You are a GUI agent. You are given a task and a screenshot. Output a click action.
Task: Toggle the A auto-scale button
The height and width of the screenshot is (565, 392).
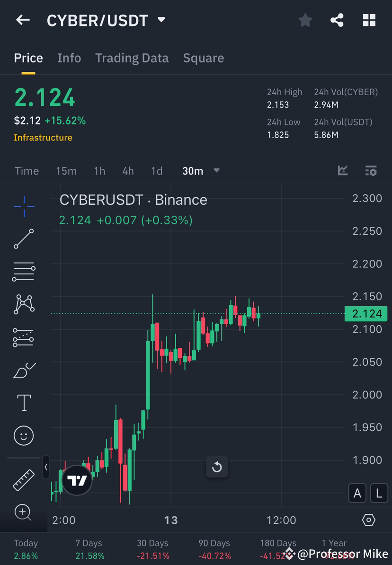click(x=357, y=493)
